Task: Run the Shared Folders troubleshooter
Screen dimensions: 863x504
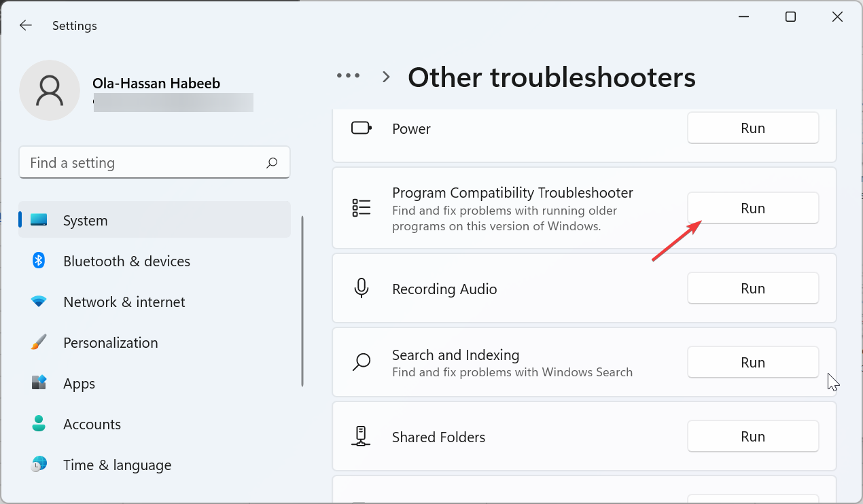Action: (753, 437)
